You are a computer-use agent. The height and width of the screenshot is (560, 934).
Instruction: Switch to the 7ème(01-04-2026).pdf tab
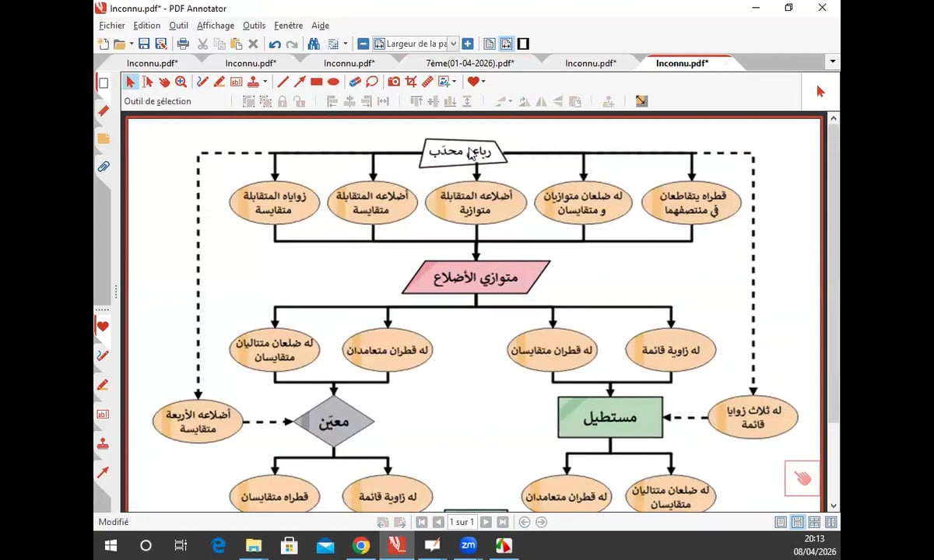pos(470,63)
